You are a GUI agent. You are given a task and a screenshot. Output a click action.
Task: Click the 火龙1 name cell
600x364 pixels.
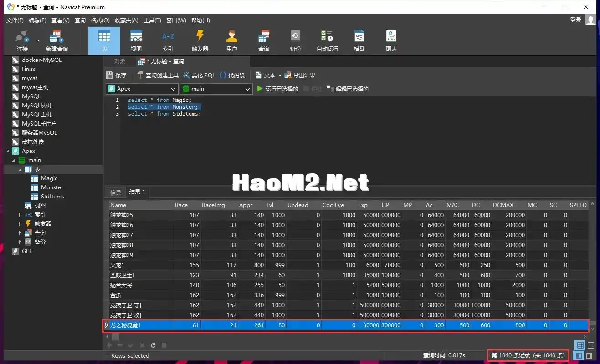(x=140, y=265)
